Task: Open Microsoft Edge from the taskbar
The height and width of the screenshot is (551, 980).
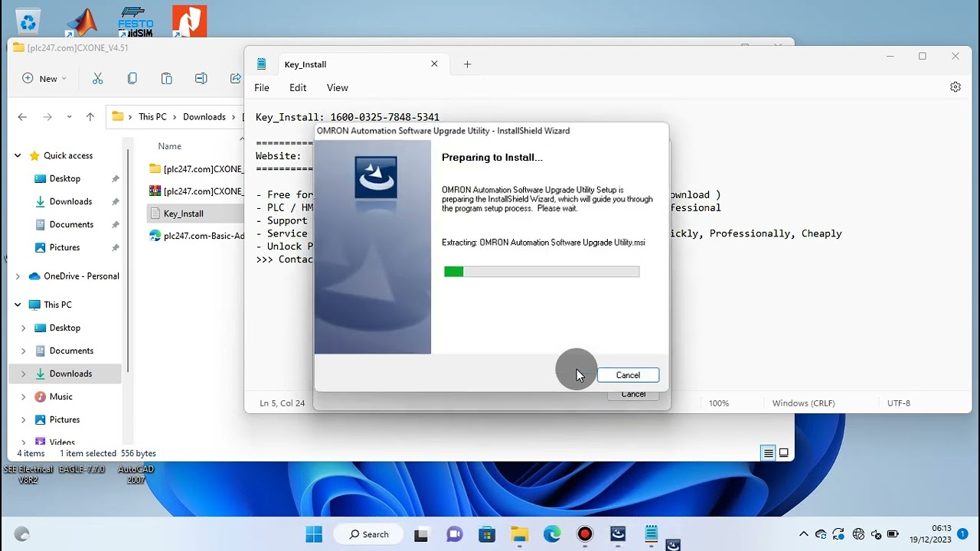Action: click(552, 534)
